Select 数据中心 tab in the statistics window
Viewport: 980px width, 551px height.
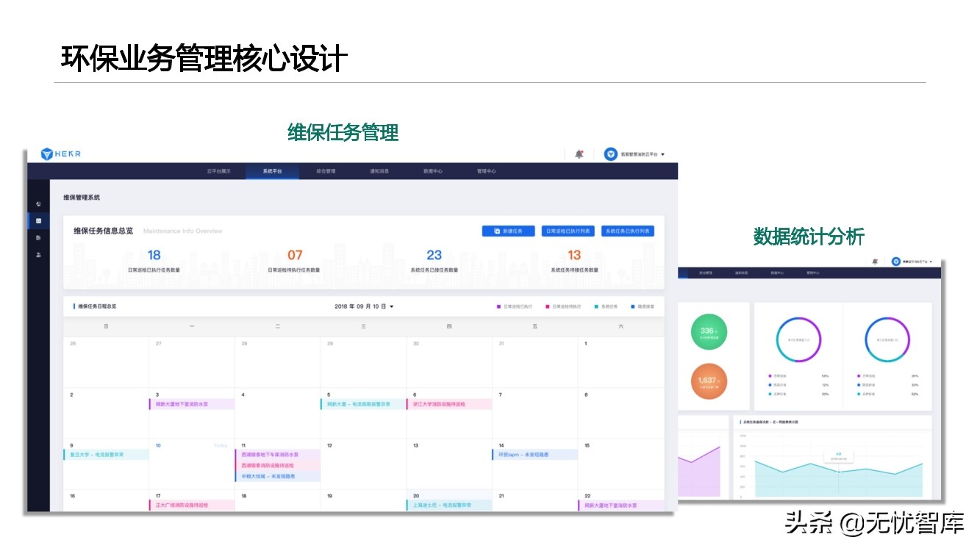(777, 273)
